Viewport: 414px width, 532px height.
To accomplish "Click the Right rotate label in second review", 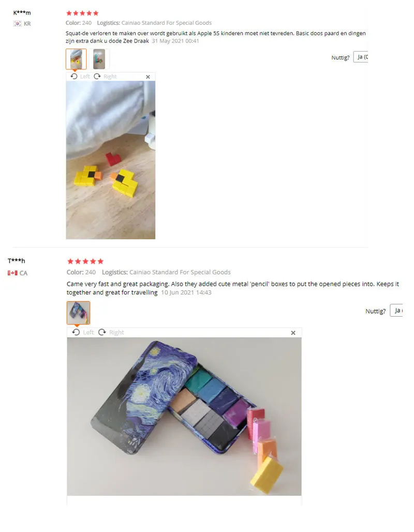I will [x=116, y=332].
